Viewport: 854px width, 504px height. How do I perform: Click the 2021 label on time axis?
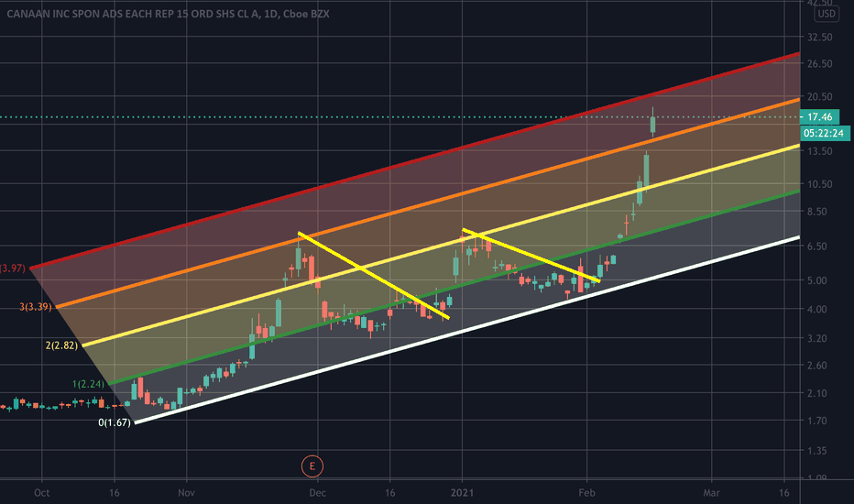[x=462, y=493]
